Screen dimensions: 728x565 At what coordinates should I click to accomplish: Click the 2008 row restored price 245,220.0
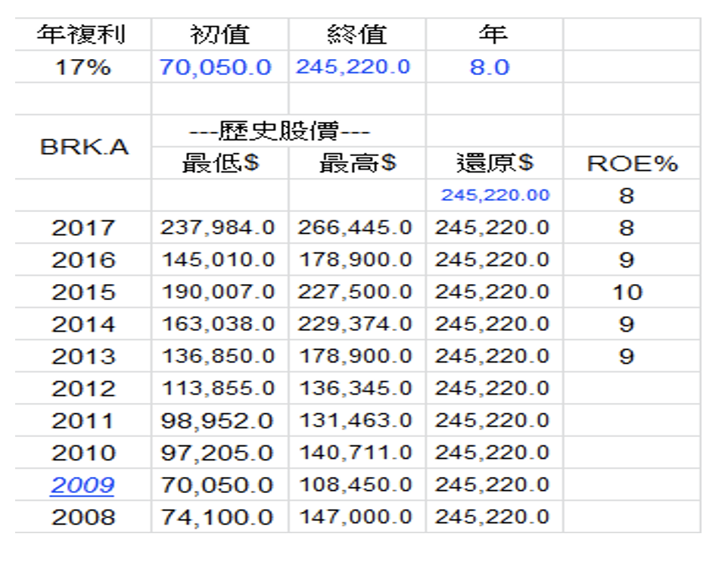tap(492, 517)
